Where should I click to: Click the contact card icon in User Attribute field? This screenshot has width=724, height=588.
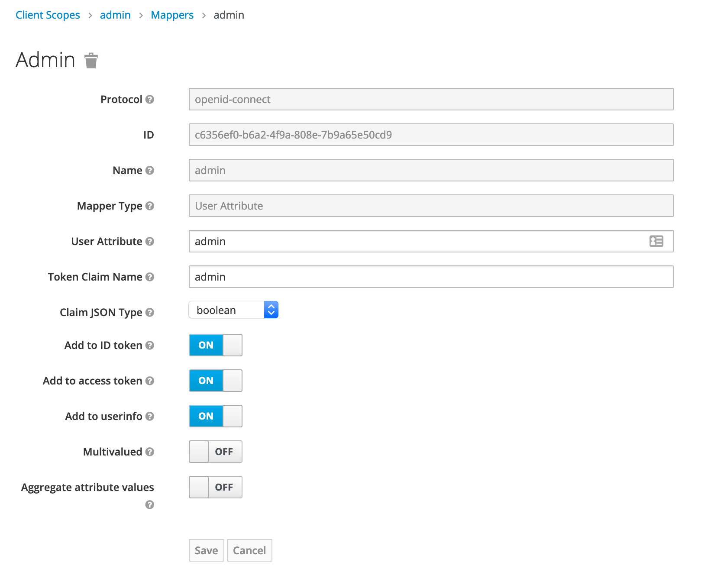point(656,241)
